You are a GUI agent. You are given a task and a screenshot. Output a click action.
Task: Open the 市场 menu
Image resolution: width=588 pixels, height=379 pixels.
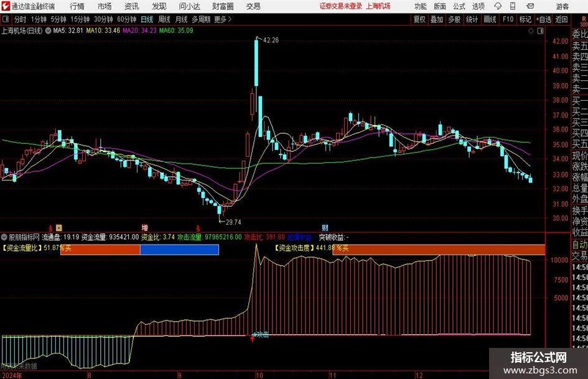(x=105, y=6)
